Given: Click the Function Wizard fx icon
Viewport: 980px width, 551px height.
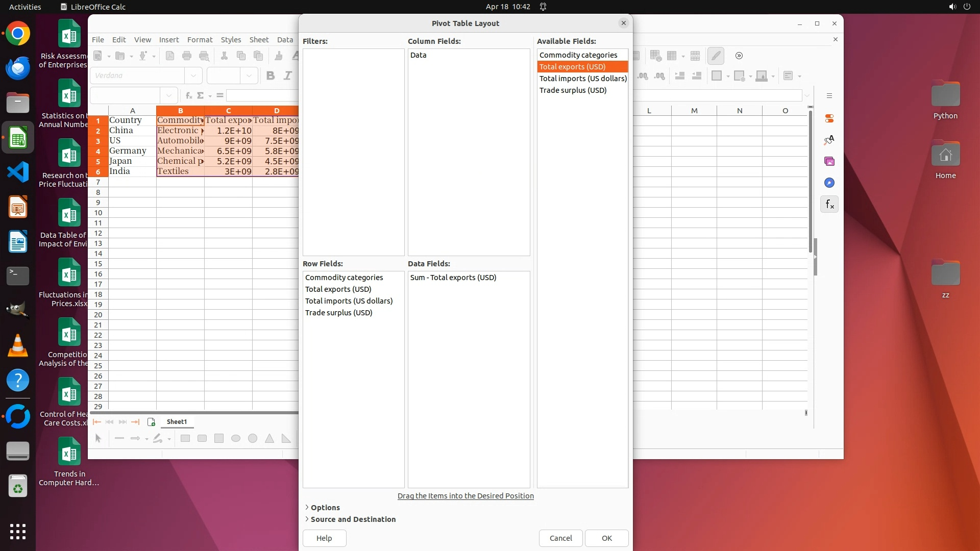Looking at the screenshot, I should (188, 95).
